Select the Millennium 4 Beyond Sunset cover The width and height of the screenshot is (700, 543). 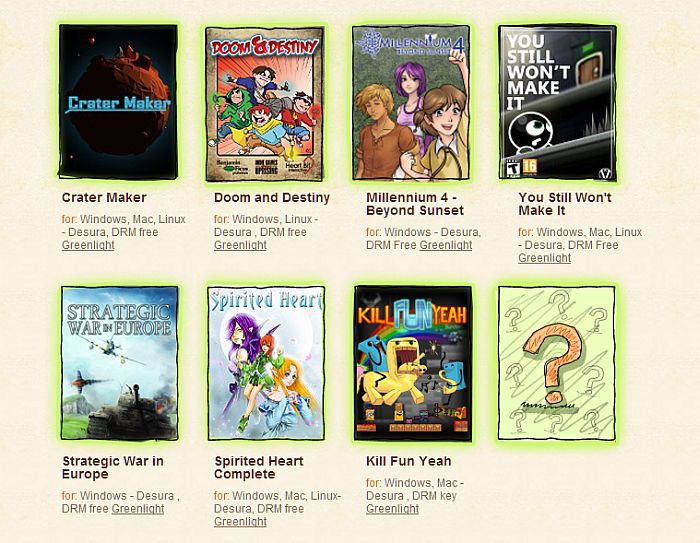(x=411, y=103)
